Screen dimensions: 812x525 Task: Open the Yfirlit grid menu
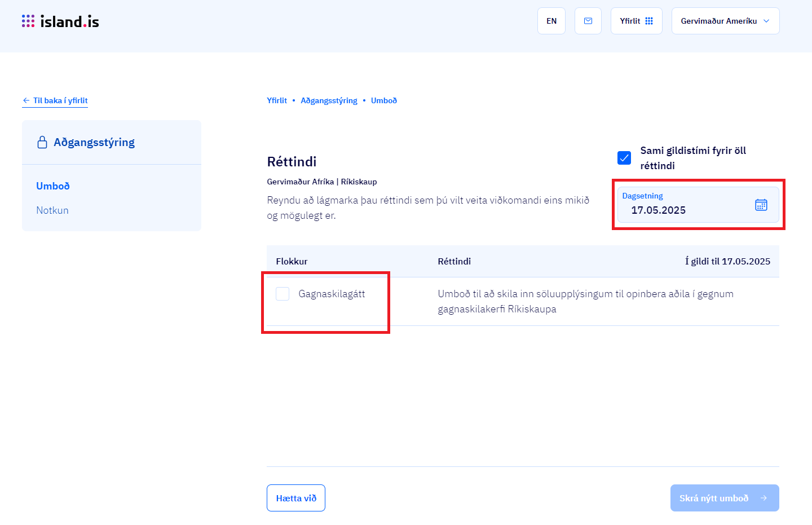(x=637, y=21)
